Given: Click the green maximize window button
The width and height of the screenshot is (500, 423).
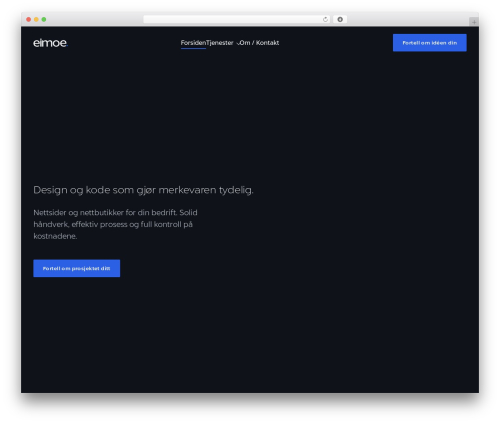Looking at the screenshot, I should tap(44, 19).
